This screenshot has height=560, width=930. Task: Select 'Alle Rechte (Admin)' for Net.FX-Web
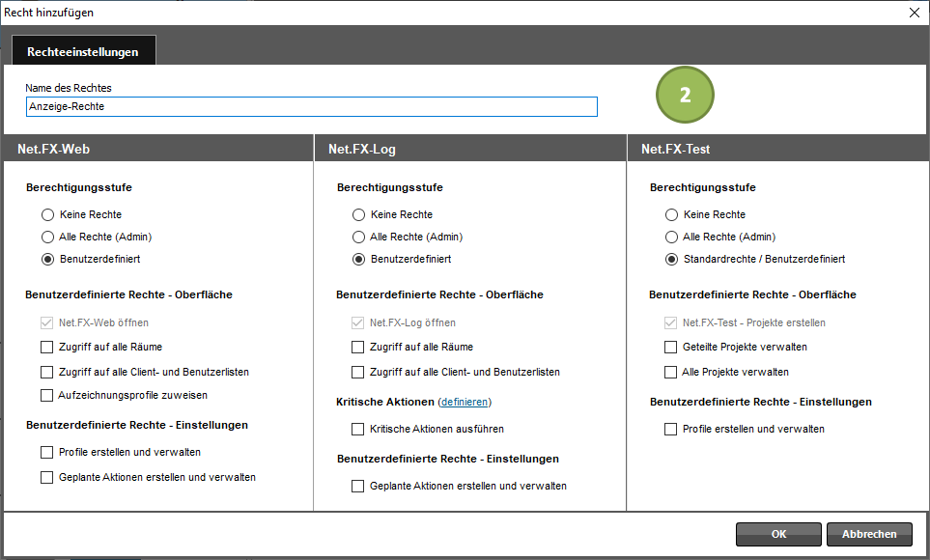48,238
